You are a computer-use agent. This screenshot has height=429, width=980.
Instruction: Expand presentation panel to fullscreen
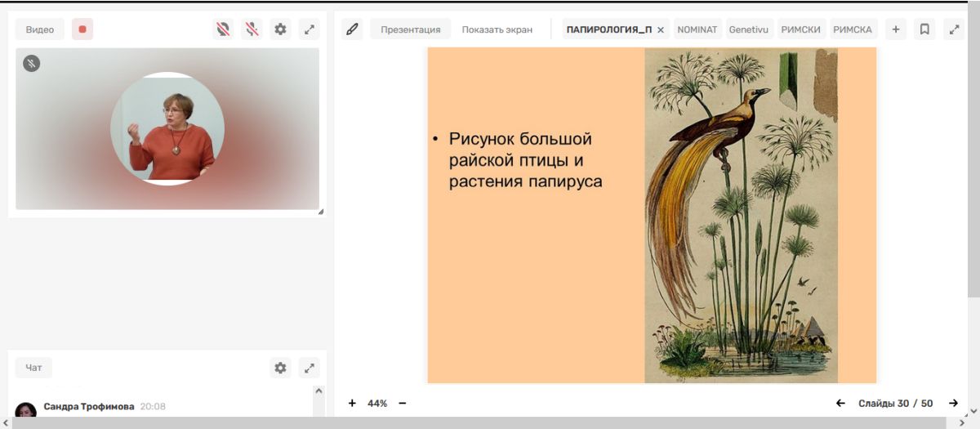(x=954, y=29)
